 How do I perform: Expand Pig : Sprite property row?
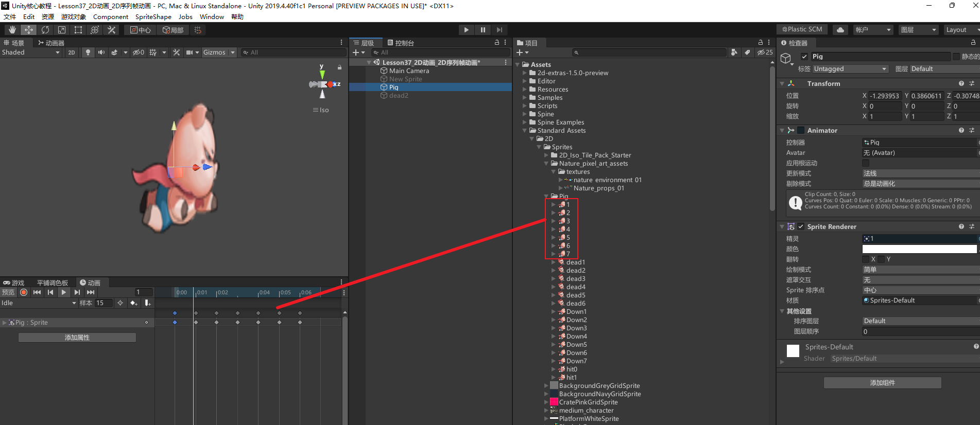[x=5, y=323]
